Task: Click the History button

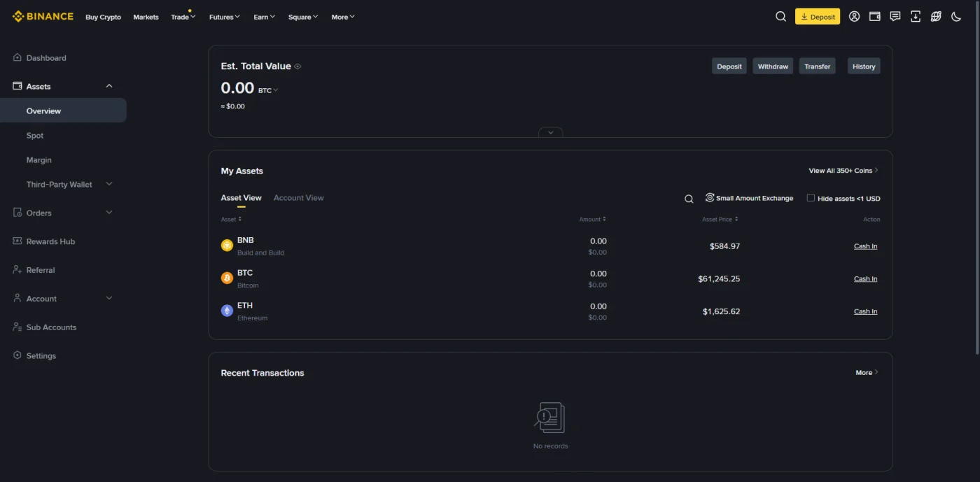Action: [864, 66]
